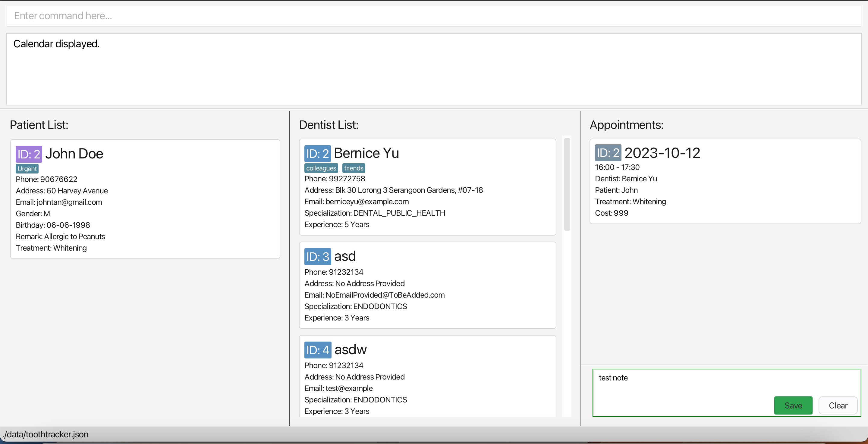
Task: Click the Urgent tag on John Doe
Action: click(x=27, y=169)
